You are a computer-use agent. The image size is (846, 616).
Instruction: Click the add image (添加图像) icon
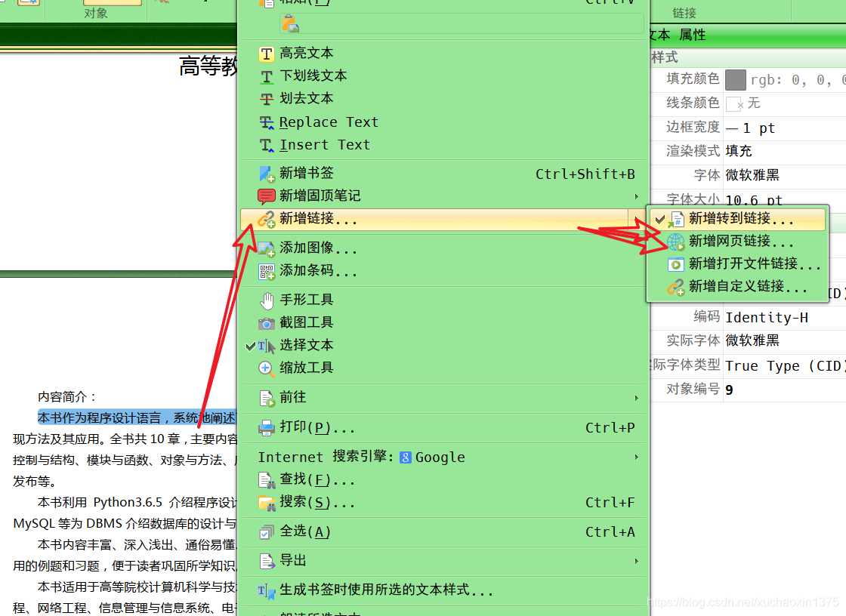point(267,248)
